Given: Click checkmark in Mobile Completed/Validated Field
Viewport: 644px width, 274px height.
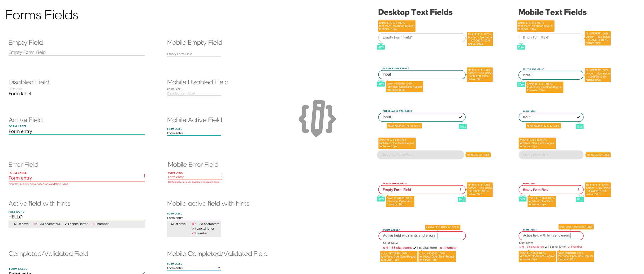Looking at the screenshot, I should [219, 268].
